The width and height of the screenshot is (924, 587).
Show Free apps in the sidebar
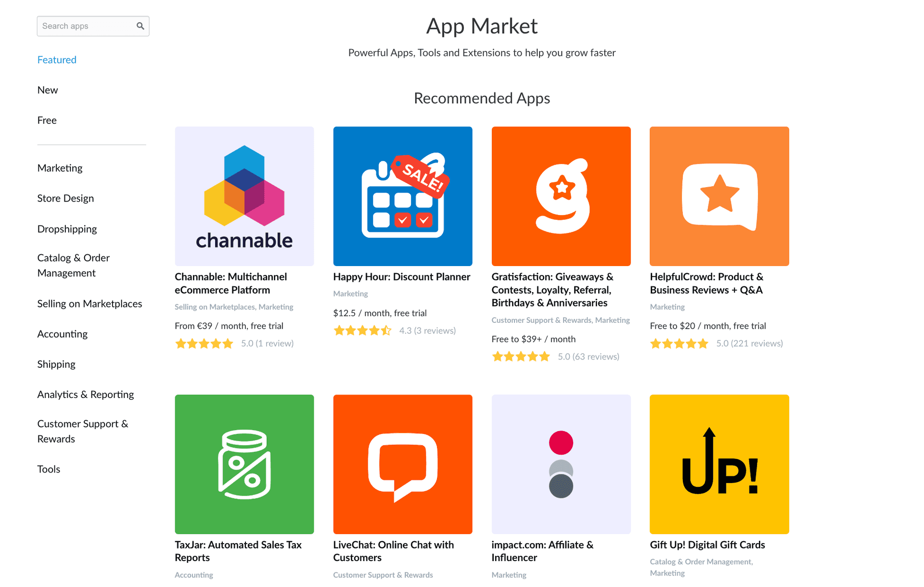pyautogui.click(x=47, y=120)
